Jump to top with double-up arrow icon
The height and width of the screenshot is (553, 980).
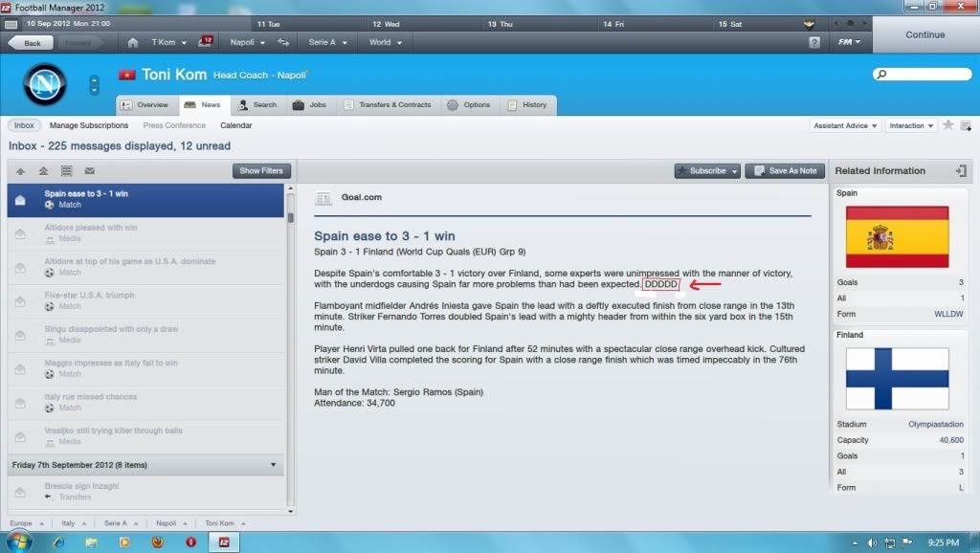click(x=43, y=170)
